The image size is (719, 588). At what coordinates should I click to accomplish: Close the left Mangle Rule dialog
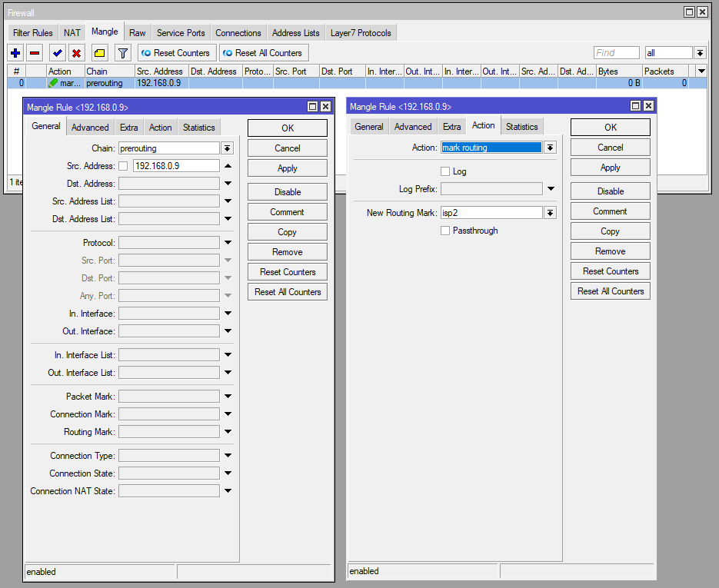[325, 107]
